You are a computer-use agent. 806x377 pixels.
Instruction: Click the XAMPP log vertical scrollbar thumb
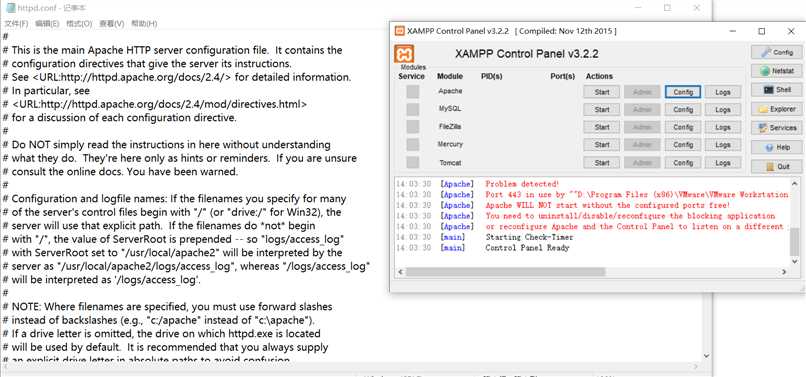[x=795, y=242]
